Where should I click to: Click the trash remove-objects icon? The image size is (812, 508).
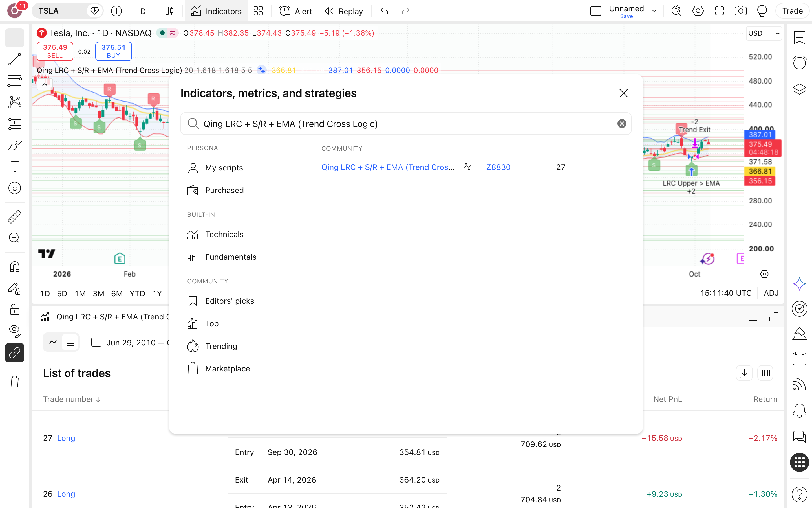[14, 382]
